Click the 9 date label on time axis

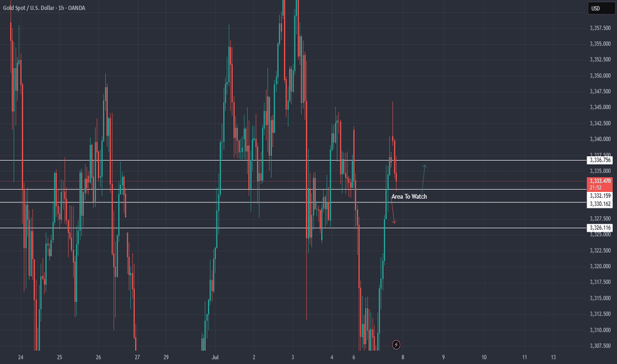[x=443, y=357]
